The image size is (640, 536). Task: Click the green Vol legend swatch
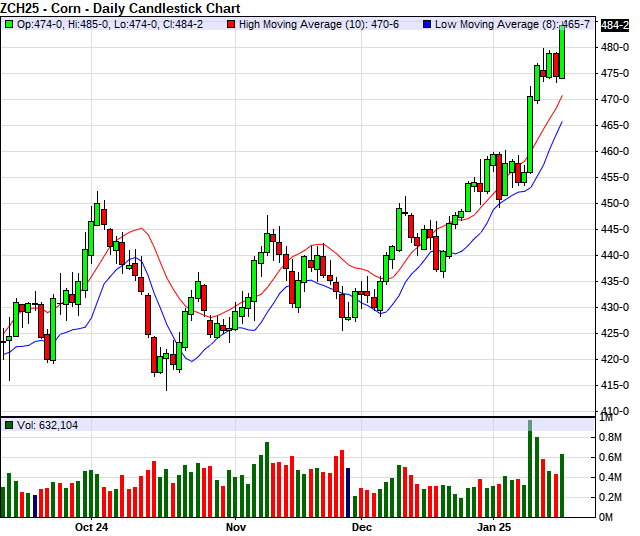9,425
